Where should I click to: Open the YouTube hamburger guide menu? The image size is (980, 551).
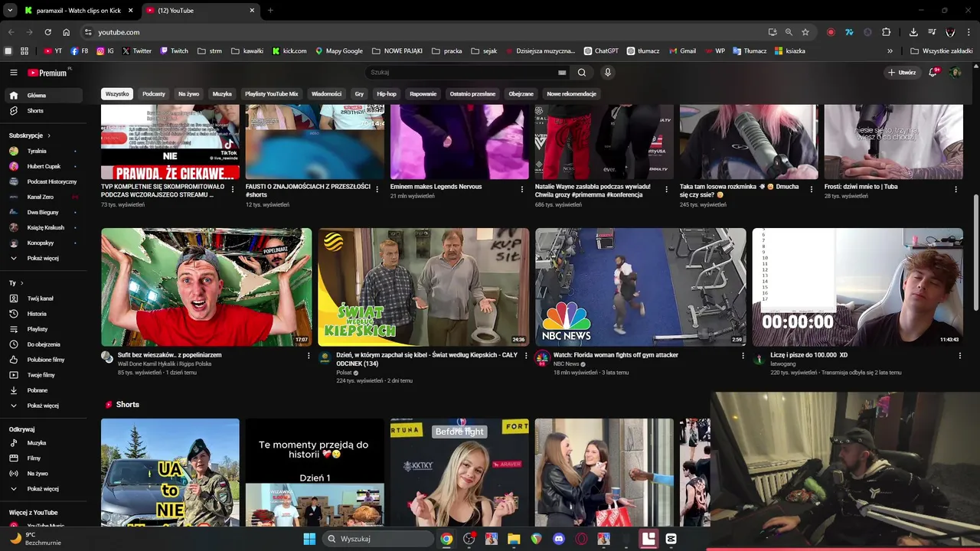[13, 73]
